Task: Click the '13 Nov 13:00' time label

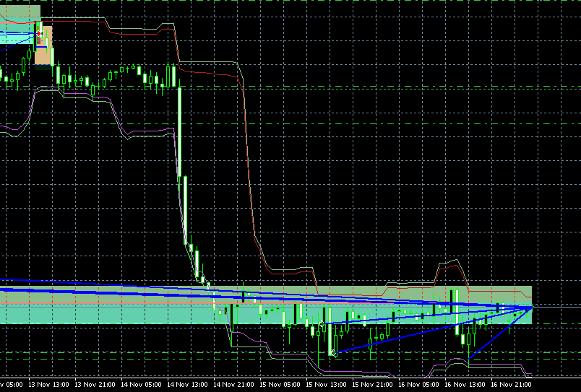Action: (x=48, y=385)
